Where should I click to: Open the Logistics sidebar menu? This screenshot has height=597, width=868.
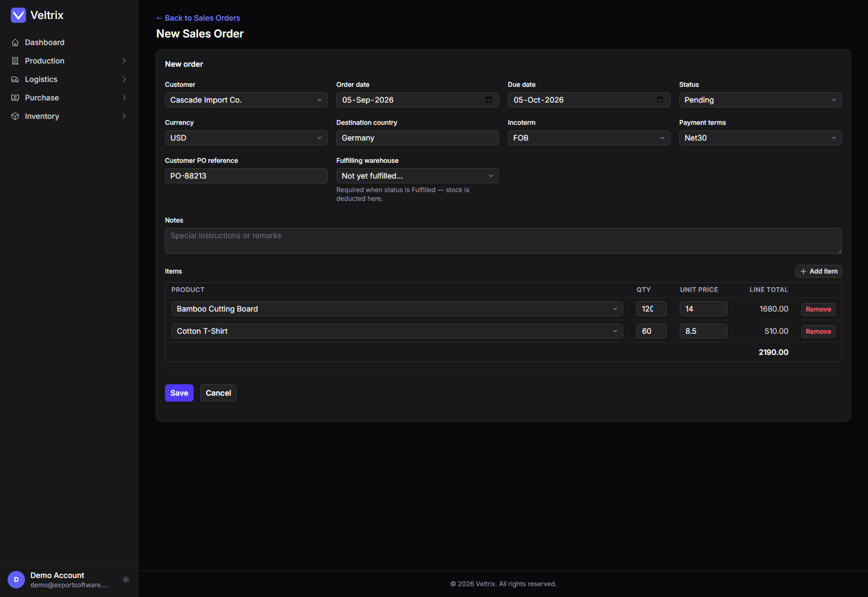(x=69, y=79)
